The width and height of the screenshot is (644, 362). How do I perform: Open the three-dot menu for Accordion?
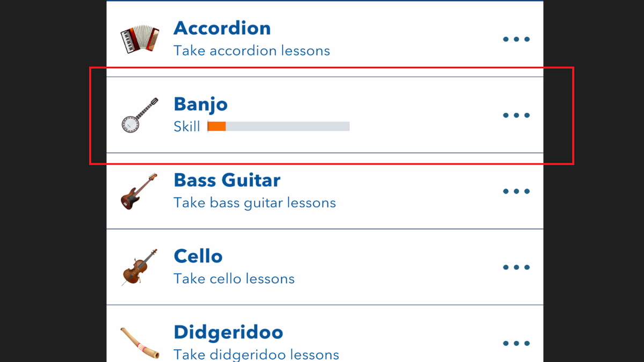[516, 39]
